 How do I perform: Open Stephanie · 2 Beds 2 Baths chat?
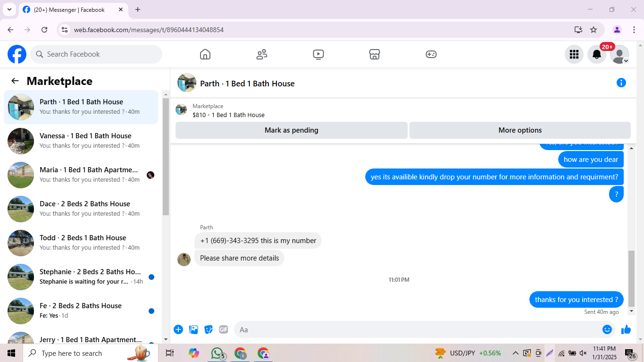81,277
